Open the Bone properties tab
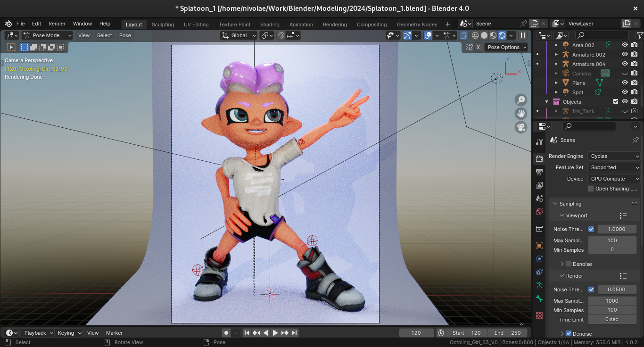 [539, 298]
